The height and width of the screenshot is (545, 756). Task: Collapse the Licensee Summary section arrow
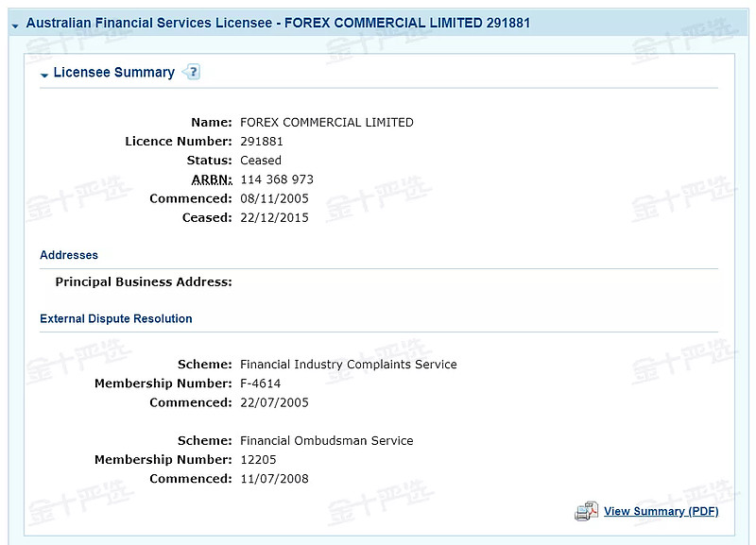click(44, 75)
